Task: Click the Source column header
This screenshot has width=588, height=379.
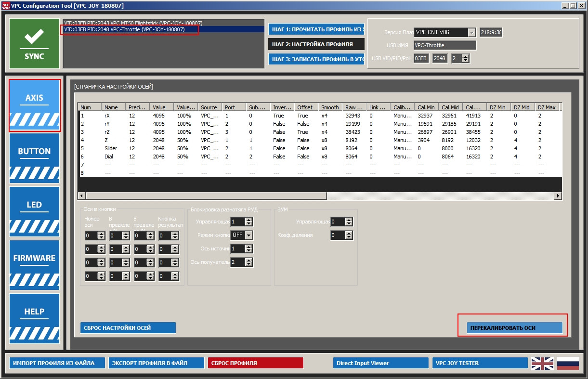Action: point(210,107)
